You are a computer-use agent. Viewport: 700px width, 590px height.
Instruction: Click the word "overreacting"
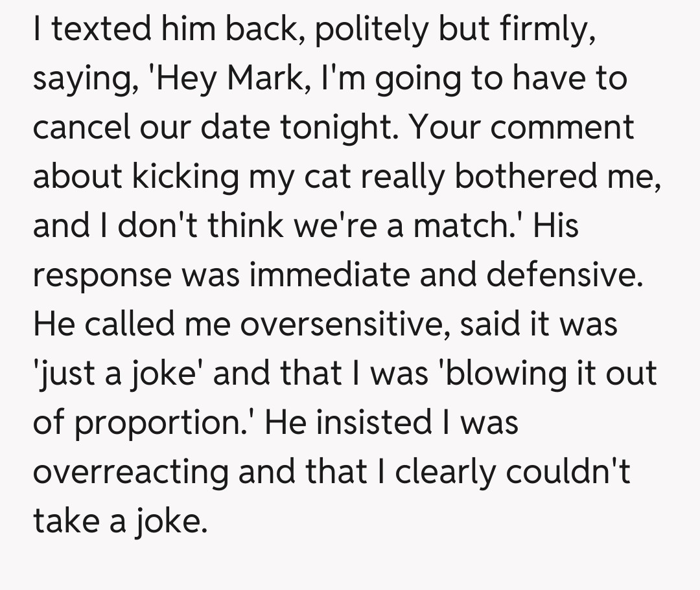(x=130, y=472)
